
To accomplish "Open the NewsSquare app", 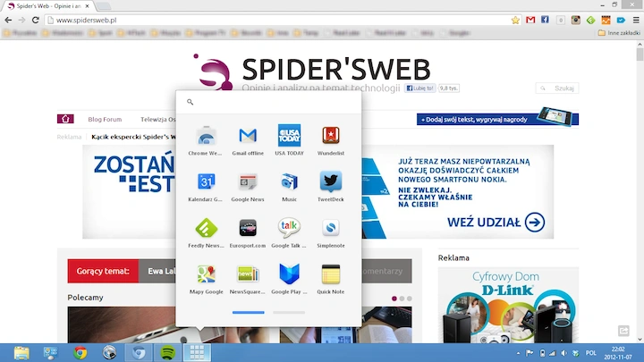I will tap(248, 279).
